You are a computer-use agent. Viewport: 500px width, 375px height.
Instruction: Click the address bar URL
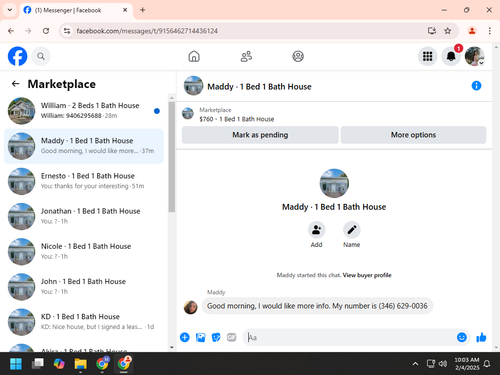pyautogui.click(x=147, y=31)
